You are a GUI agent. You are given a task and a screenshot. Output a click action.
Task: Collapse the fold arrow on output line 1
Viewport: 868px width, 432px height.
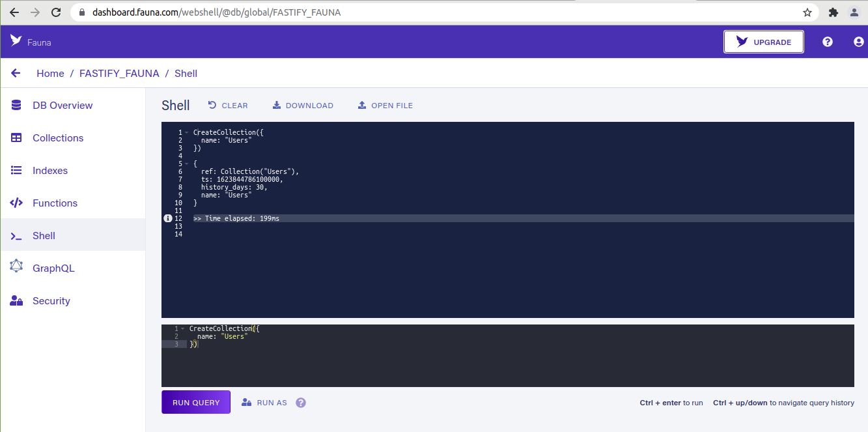[x=187, y=132]
